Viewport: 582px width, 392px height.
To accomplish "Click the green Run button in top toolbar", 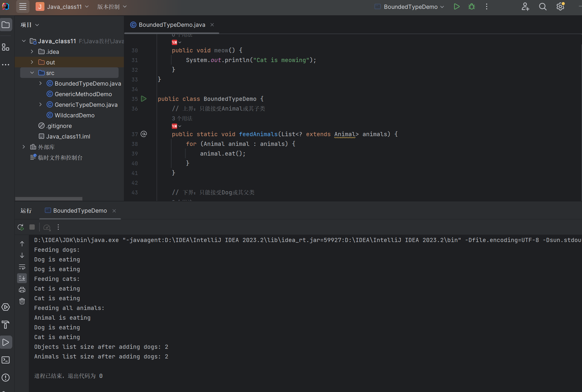I will pos(457,6).
